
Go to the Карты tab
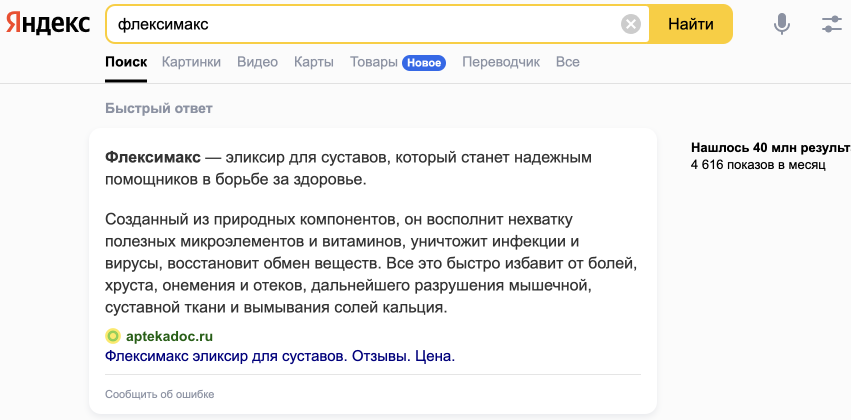(x=314, y=62)
